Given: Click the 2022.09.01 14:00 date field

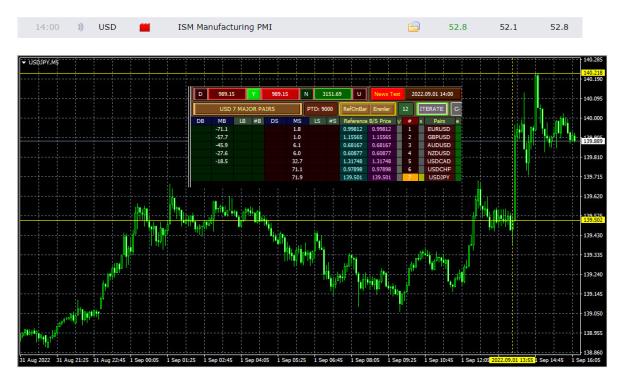Looking at the screenshot, I should 432,94.
